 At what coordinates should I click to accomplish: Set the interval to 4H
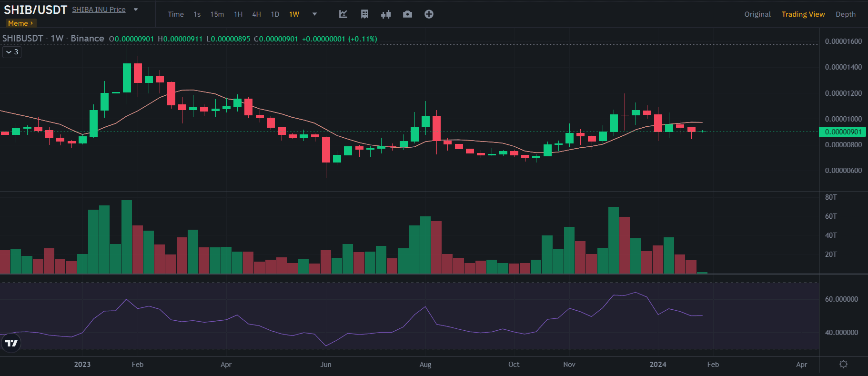coord(256,14)
